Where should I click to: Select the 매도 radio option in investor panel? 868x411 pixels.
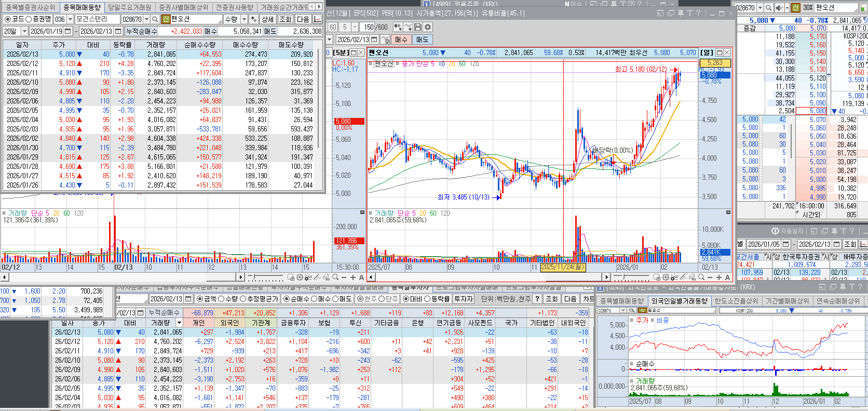(336, 299)
